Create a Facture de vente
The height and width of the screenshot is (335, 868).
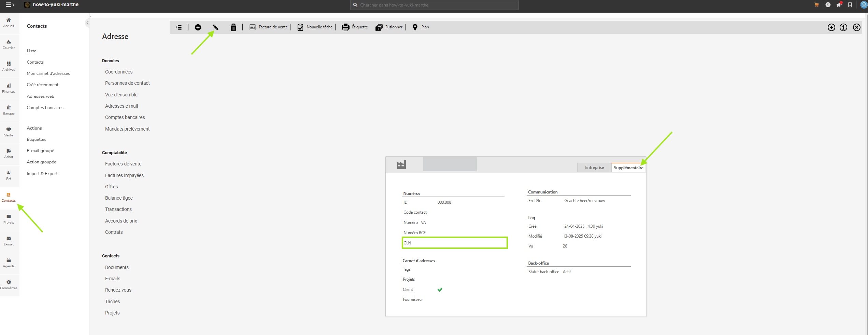tap(269, 27)
